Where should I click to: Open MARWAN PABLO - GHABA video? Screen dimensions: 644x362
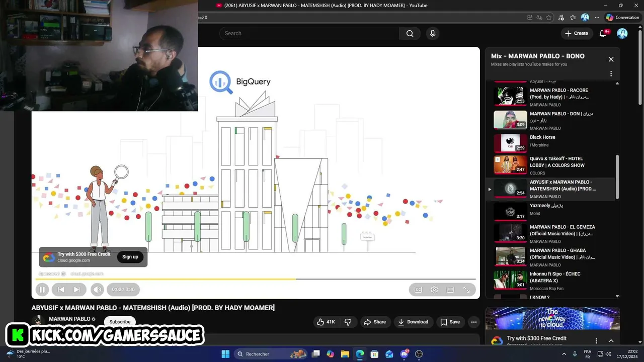(x=550, y=257)
